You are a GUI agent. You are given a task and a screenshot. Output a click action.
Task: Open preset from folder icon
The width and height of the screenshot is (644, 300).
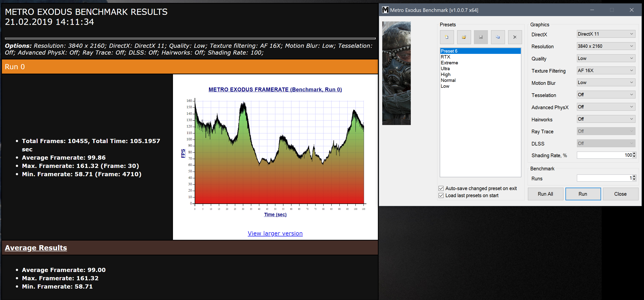pyautogui.click(x=464, y=37)
